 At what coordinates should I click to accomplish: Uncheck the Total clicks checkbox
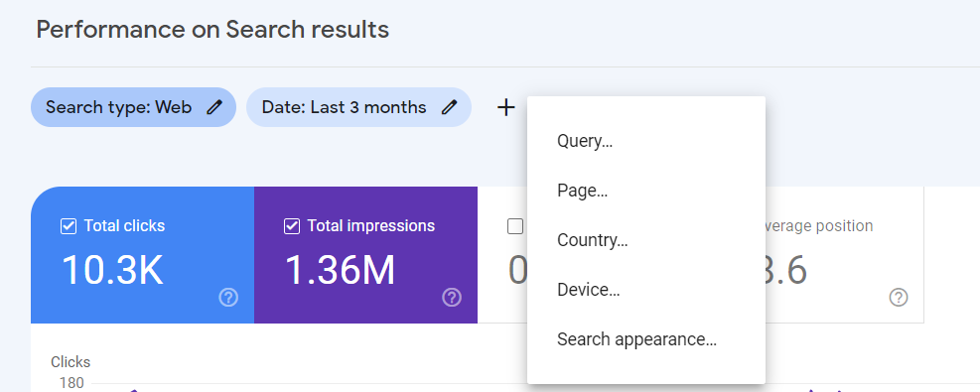[x=69, y=226]
